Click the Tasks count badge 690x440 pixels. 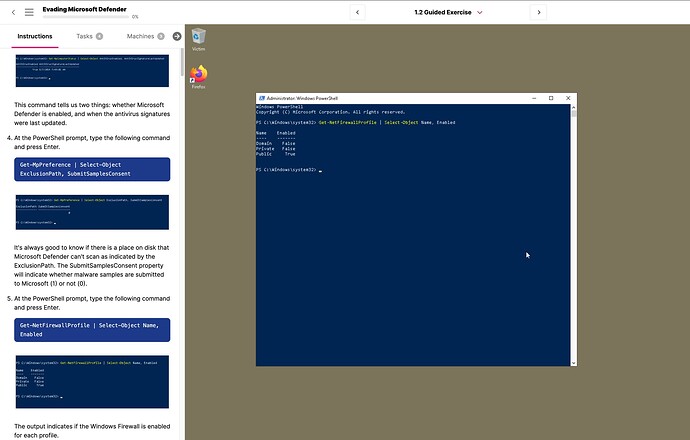(x=99, y=36)
